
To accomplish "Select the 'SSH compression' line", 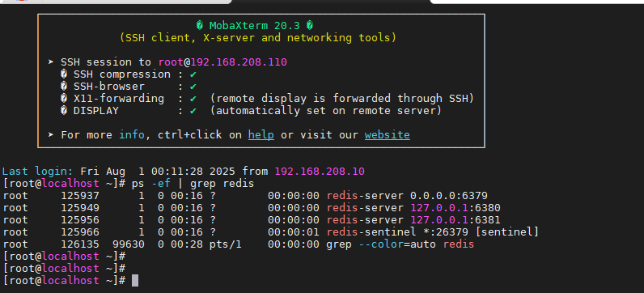I will coord(128,74).
